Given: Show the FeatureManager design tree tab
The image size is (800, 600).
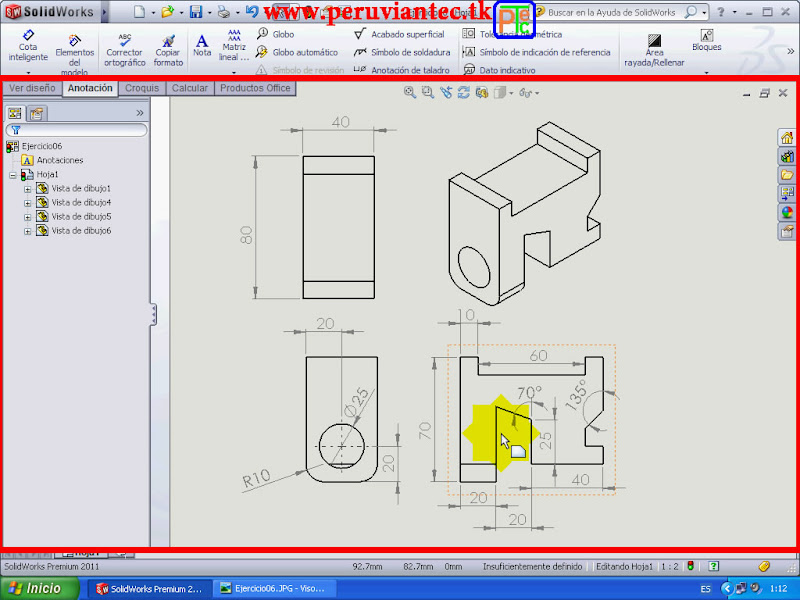Looking at the screenshot, I should tap(15, 113).
